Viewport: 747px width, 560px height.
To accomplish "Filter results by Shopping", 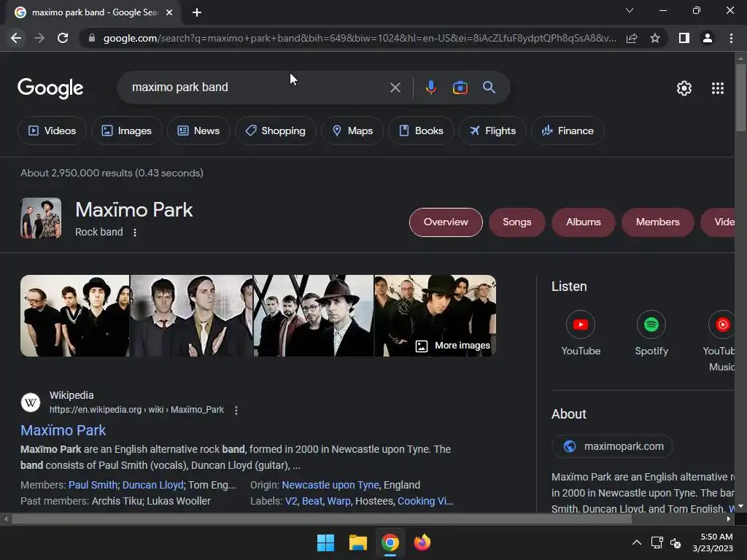I will (275, 131).
